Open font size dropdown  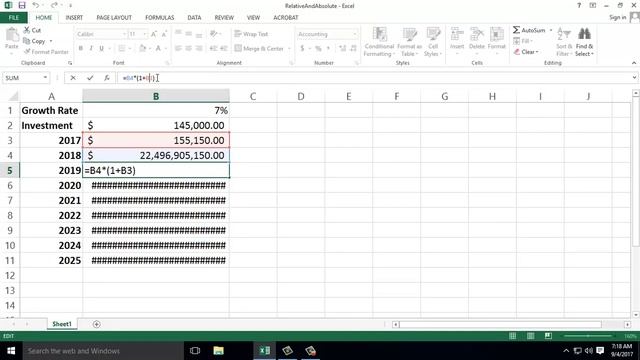click(x=145, y=34)
